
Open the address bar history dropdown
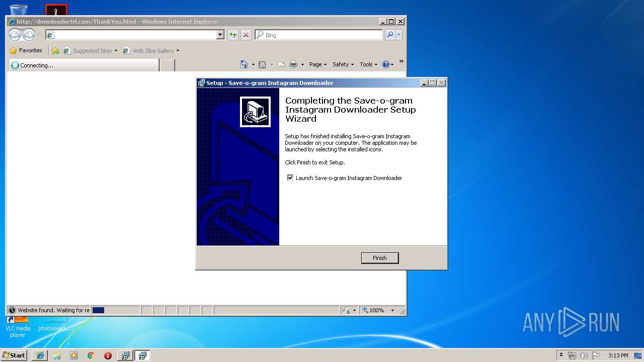point(220,35)
